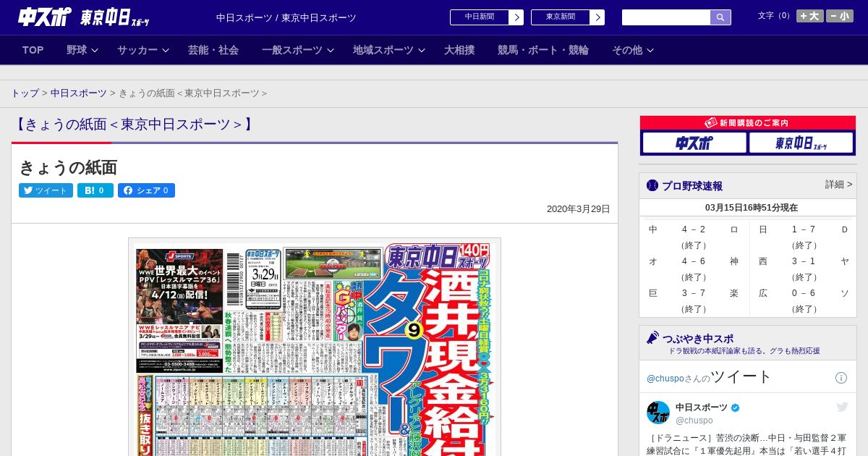
Task: Click the 中日スポーツ tweet author name
Action: coord(702,408)
